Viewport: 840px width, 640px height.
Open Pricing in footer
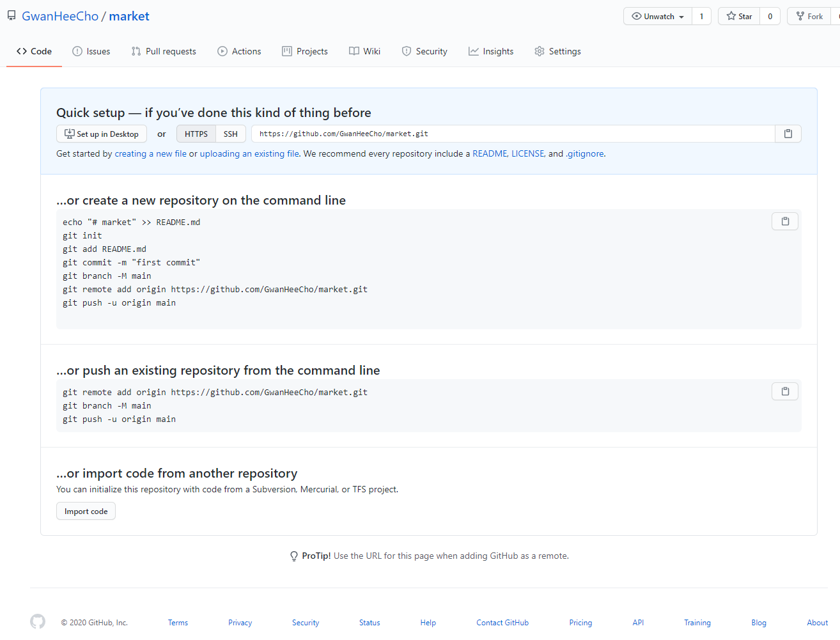[x=580, y=622]
